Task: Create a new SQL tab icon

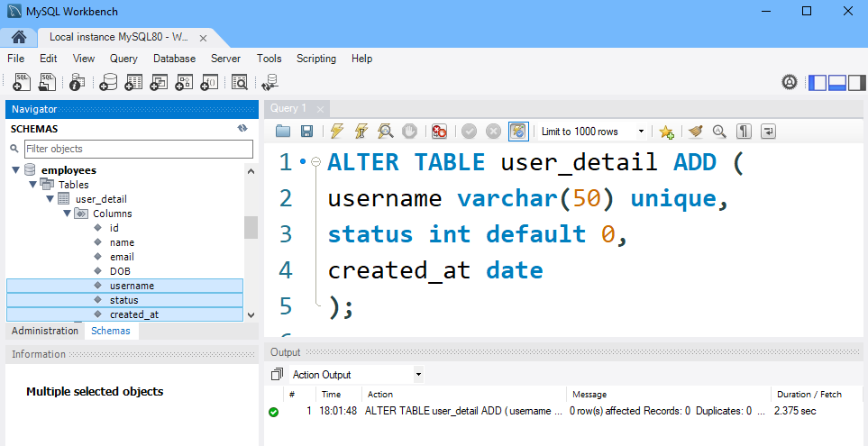Action: [x=21, y=82]
